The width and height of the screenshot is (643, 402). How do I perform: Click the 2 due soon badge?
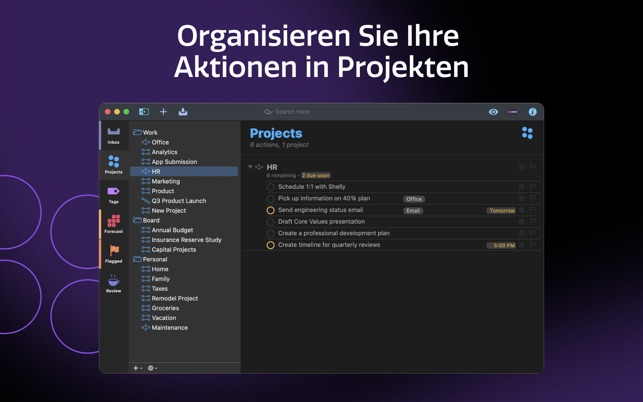click(x=316, y=175)
